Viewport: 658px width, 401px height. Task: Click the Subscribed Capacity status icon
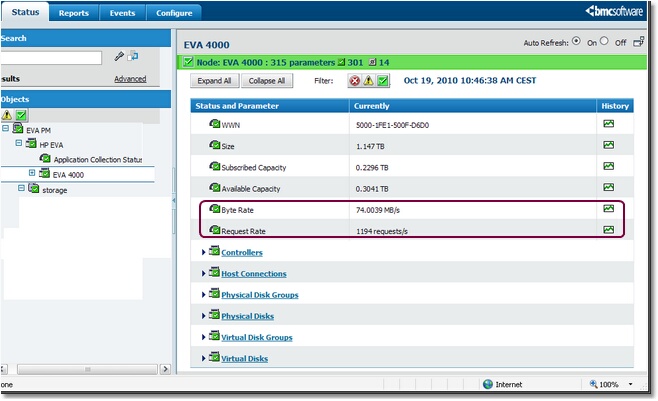[x=214, y=166]
